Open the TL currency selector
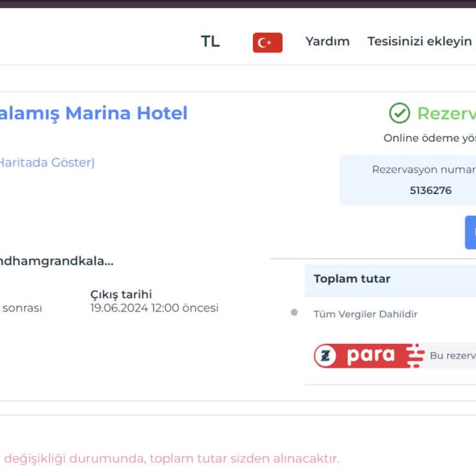The height and width of the screenshot is (476, 476). pyautogui.click(x=210, y=42)
